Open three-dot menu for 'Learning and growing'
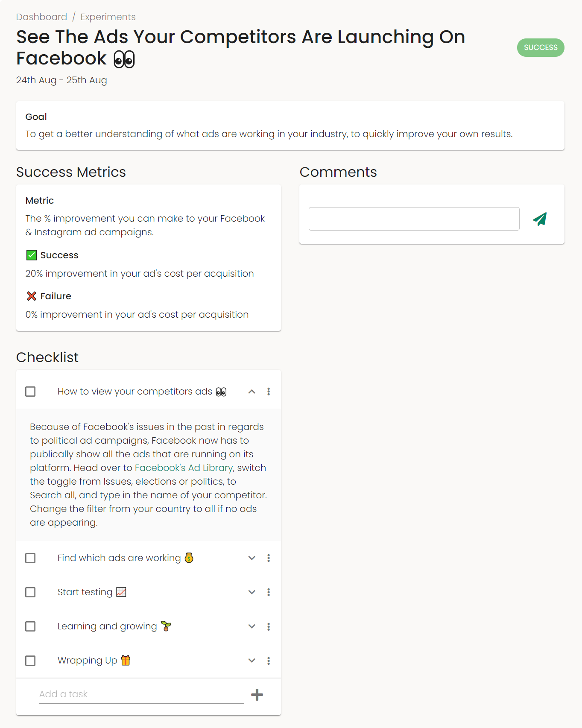Image resolution: width=582 pixels, height=728 pixels. pos(269,626)
